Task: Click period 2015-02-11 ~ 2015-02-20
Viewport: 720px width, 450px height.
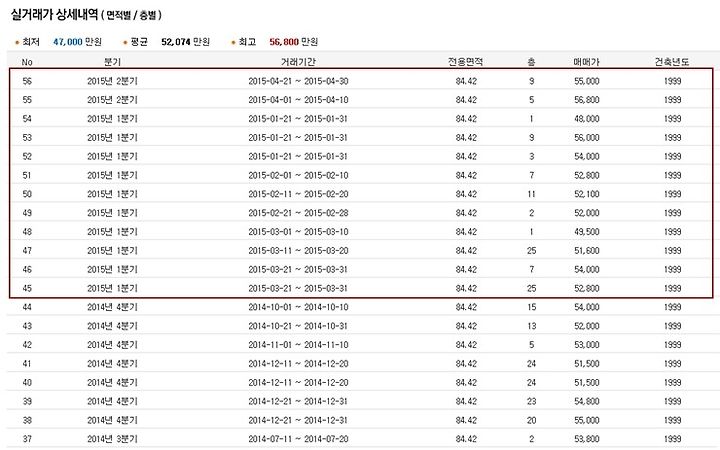Action: coord(298,194)
